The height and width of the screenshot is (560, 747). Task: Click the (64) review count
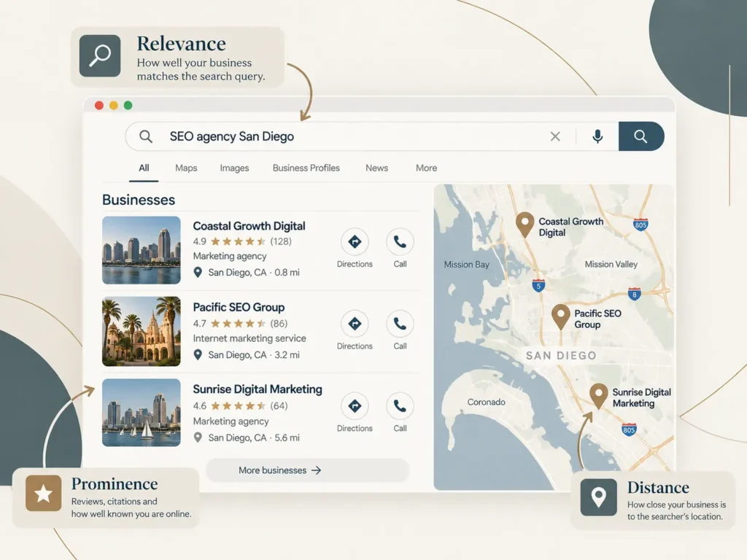pyautogui.click(x=279, y=406)
